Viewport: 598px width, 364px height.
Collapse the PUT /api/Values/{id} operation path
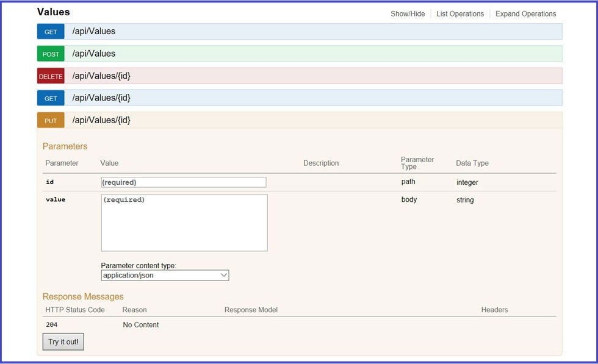pyautogui.click(x=101, y=120)
